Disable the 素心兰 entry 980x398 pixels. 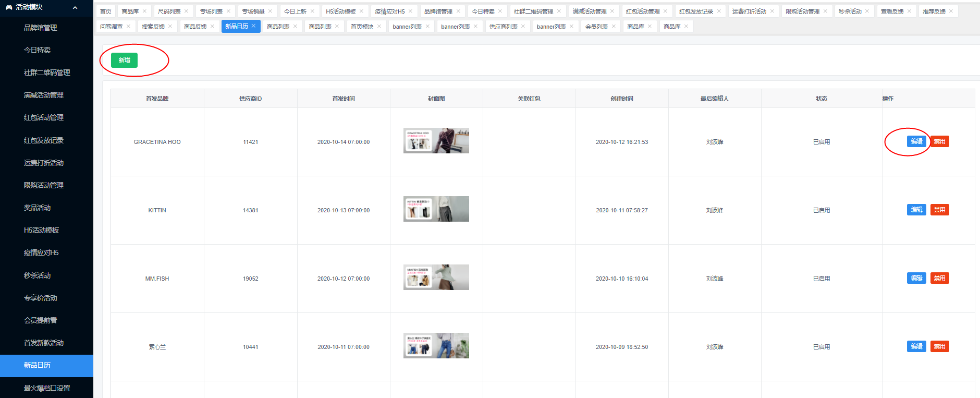(x=939, y=346)
